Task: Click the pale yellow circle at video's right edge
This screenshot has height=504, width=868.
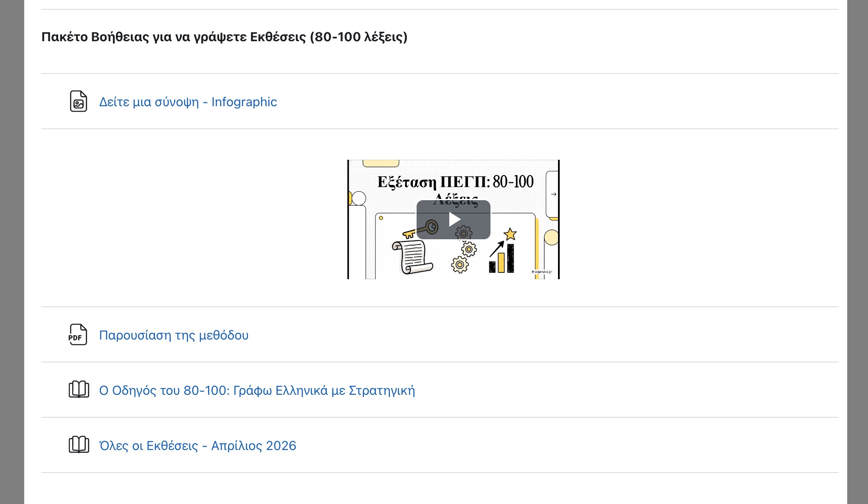Action: coord(551,238)
